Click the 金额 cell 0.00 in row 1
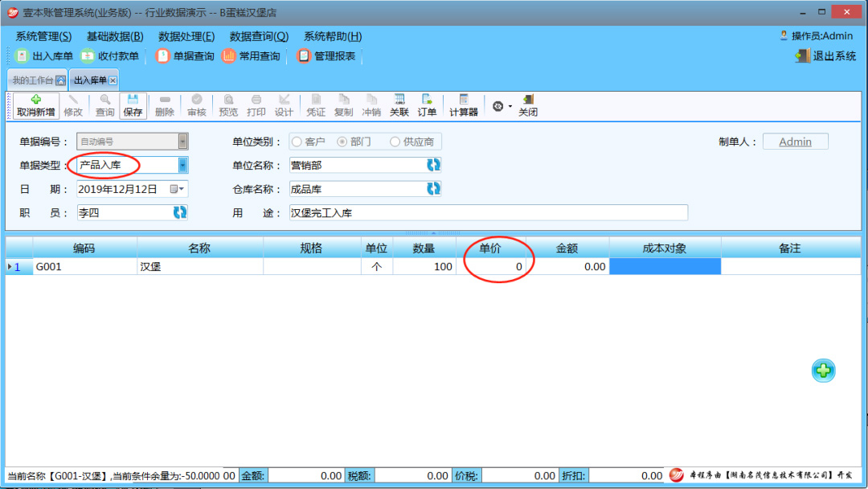This screenshot has height=489, width=868. [x=567, y=266]
